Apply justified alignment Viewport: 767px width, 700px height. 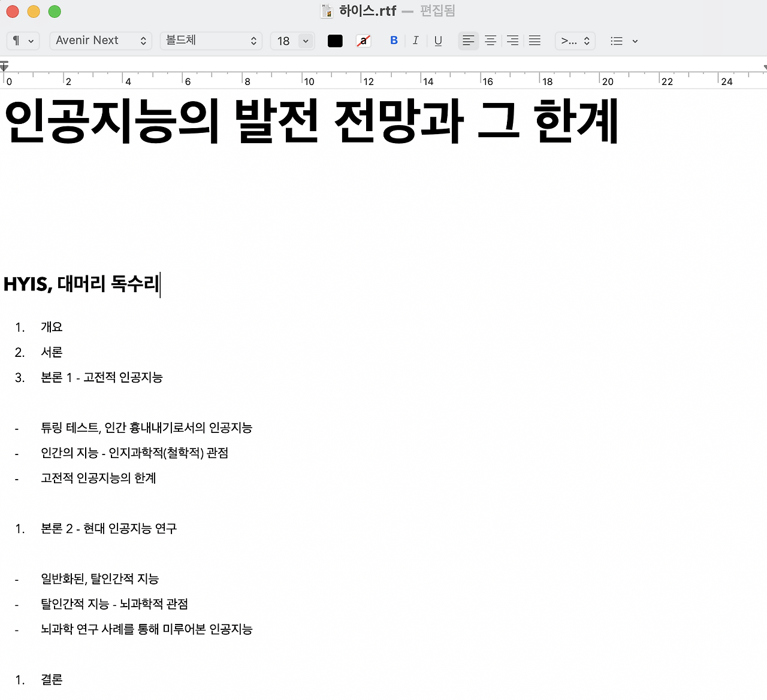tap(535, 40)
